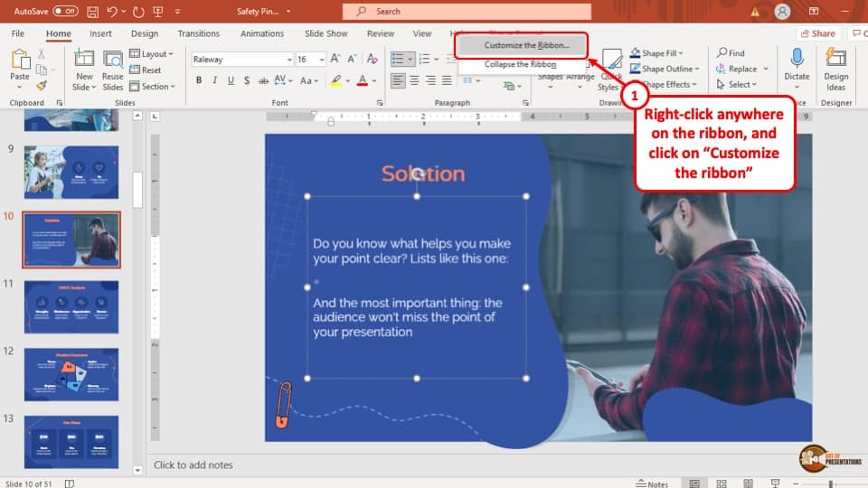Toggle AutoSave switch off/on
Viewport: 868px width, 488px height.
tap(65, 11)
